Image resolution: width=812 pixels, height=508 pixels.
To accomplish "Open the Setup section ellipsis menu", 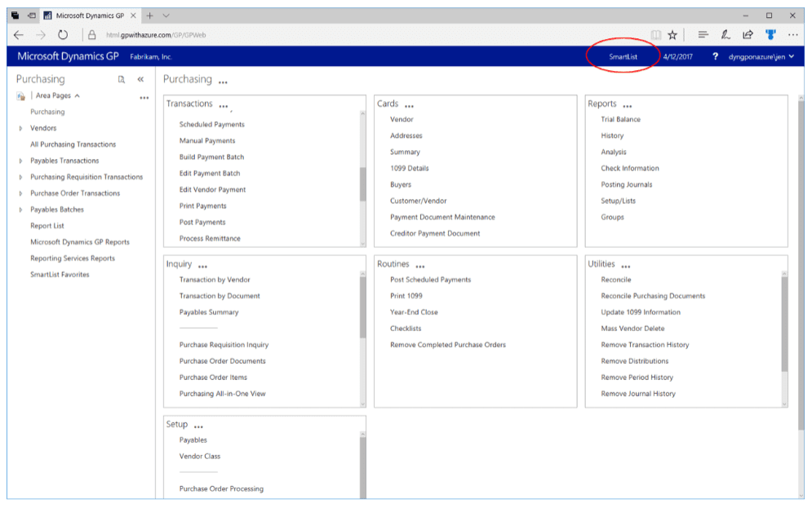I will click(198, 427).
